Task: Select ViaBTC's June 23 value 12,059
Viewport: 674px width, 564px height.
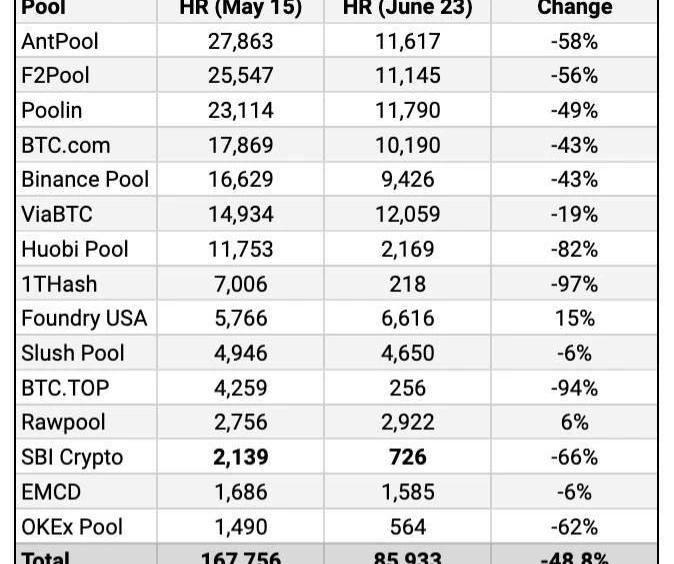Action: (x=407, y=214)
